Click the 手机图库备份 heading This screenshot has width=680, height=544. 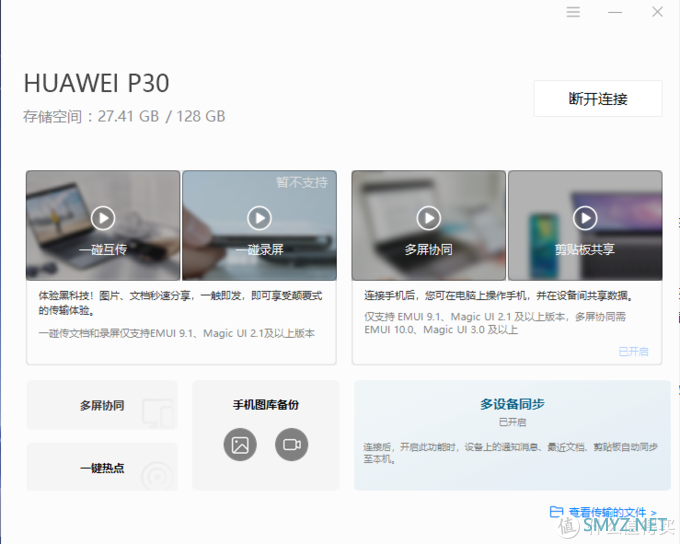[x=266, y=405]
